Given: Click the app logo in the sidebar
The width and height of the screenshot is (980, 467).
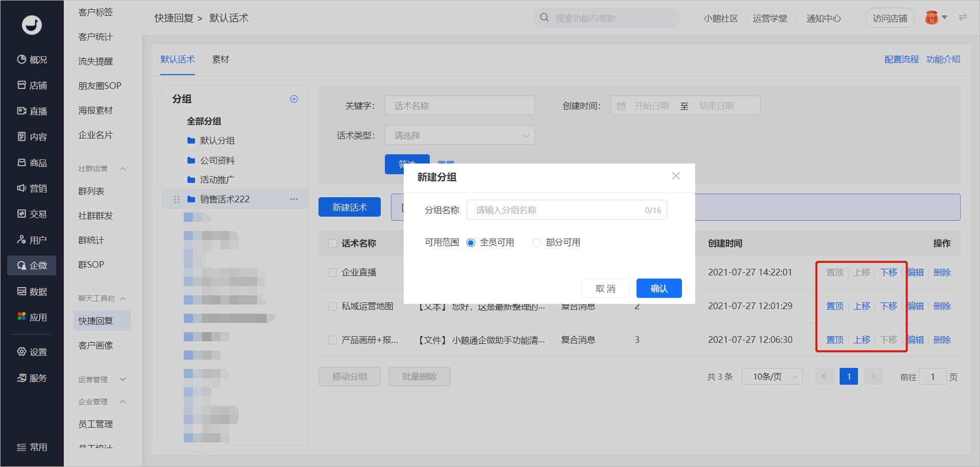Looking at the screenshot, I should click(32, 25).
